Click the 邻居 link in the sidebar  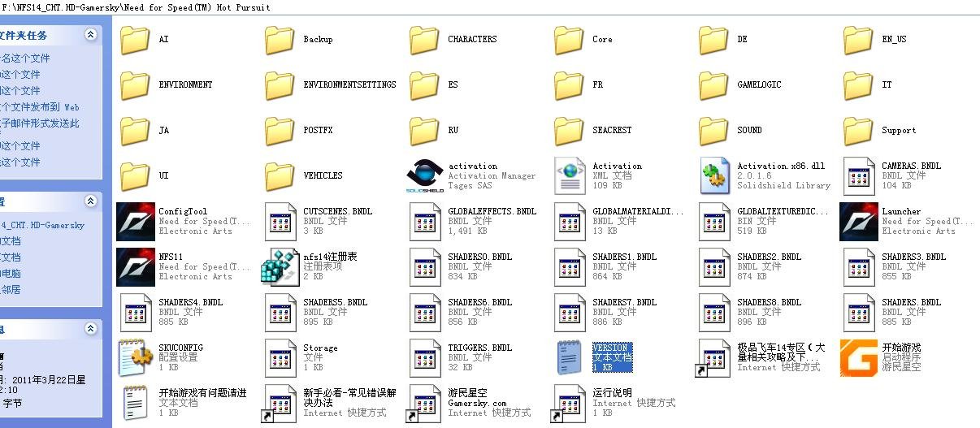pyautogui.click(x=11, y=290)
